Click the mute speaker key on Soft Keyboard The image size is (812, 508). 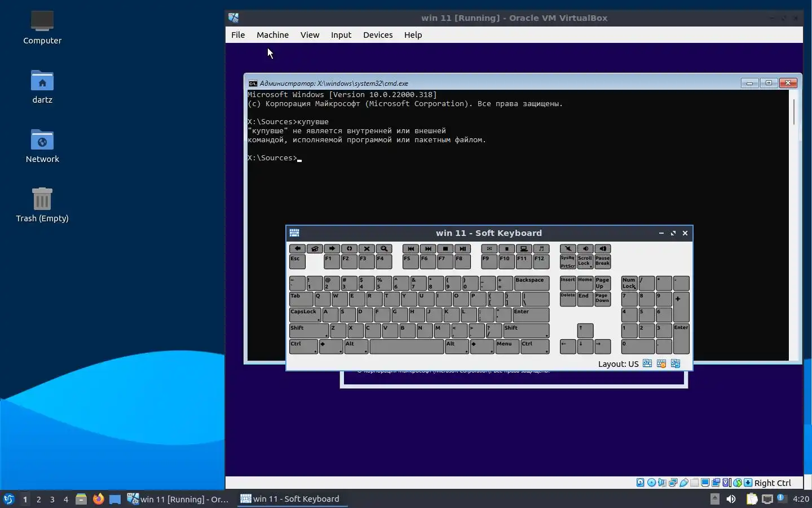(568, 248)
